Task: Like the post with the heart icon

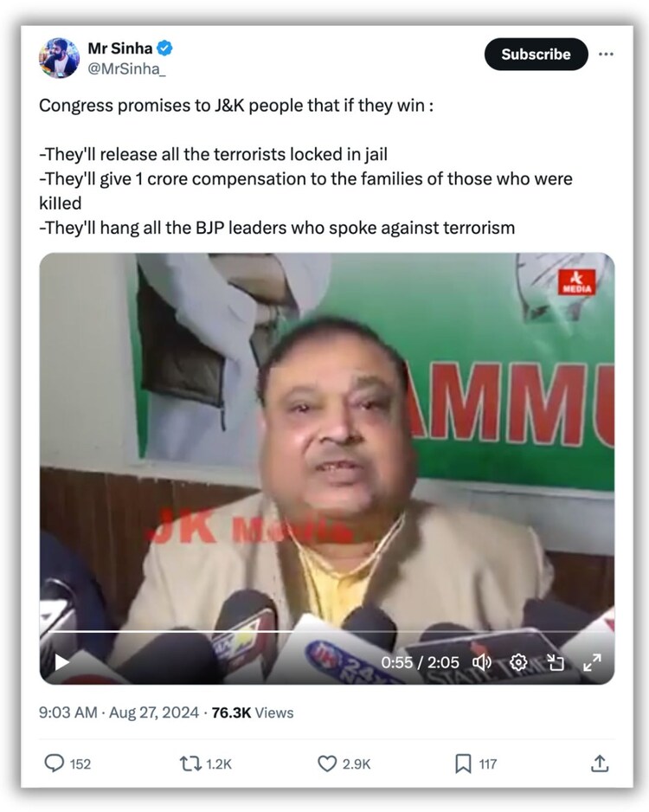Action: [326, 764]
